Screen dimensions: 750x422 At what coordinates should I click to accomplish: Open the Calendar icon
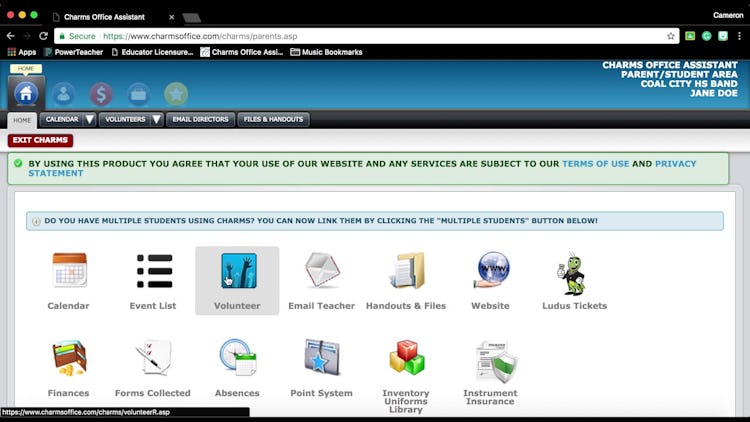[69, 270]
